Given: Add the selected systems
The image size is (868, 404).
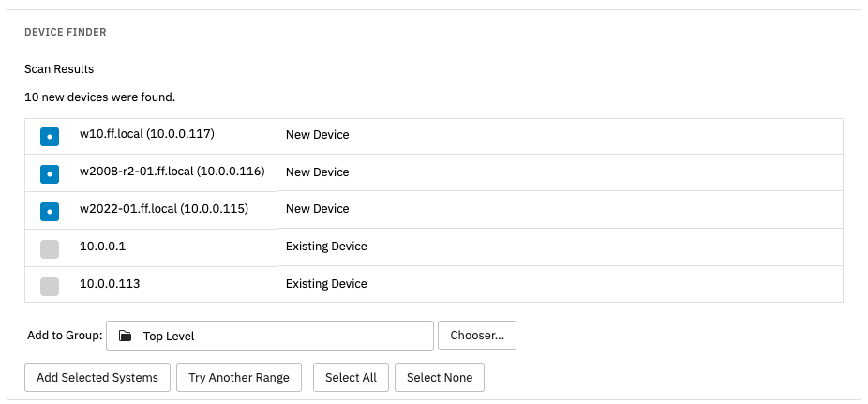Looking at the screenshot, I should pos(97,378).
